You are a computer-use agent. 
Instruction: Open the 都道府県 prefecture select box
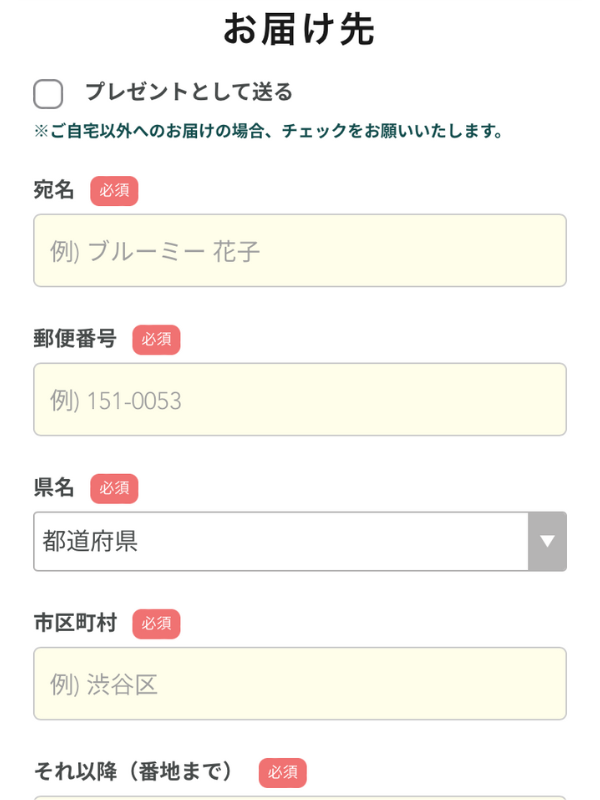click(300, 541)
